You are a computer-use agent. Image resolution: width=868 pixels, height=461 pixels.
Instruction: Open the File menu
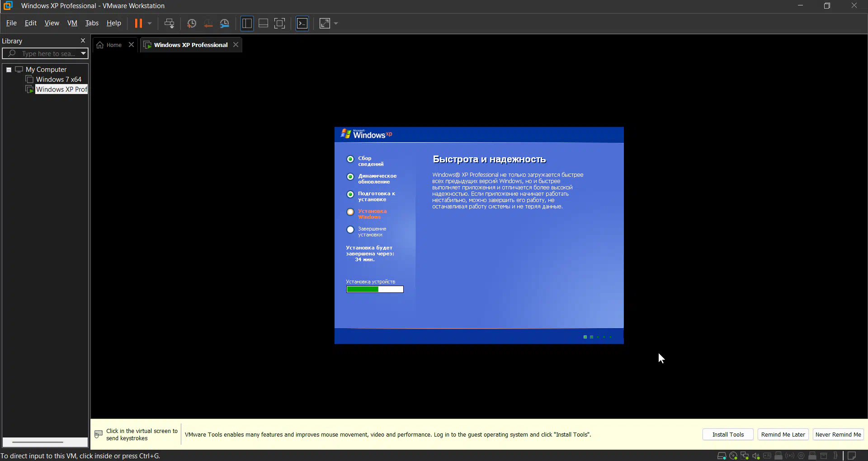(x=11, y=23)
